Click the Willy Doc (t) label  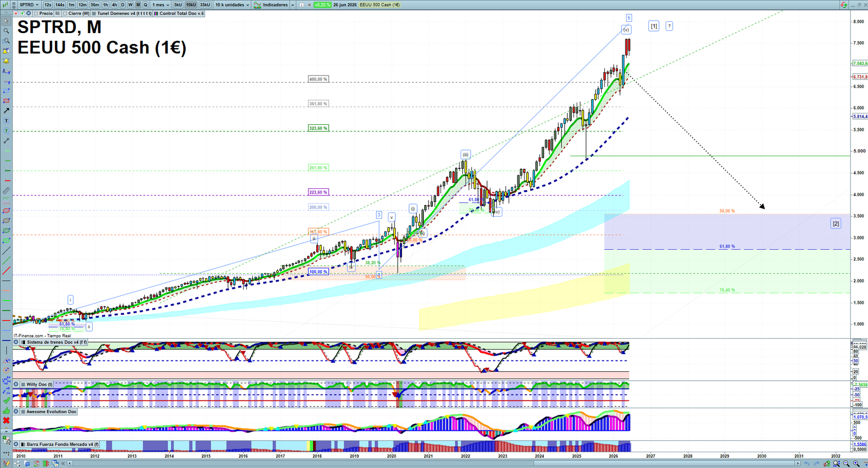coord(40,384)
